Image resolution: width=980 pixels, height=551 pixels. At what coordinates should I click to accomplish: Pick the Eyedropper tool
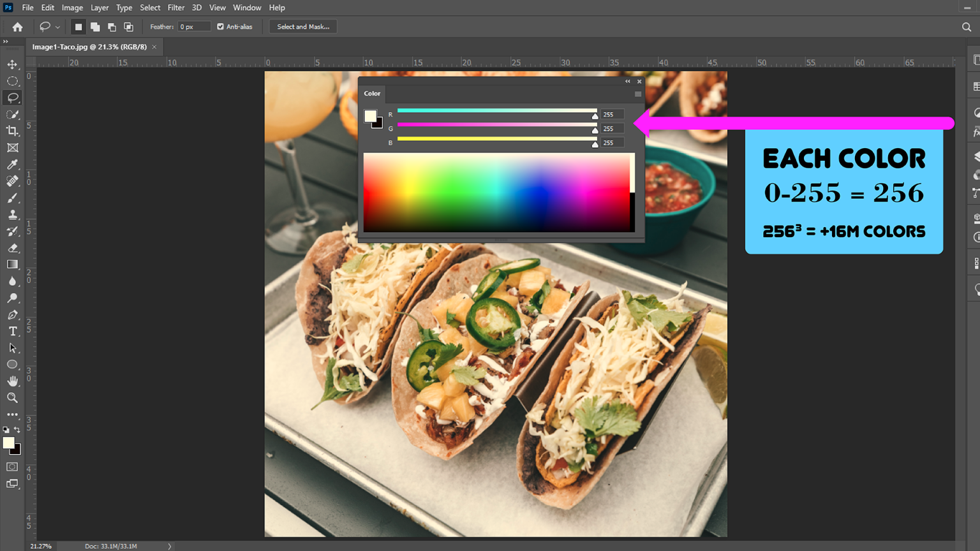[12, 165]
